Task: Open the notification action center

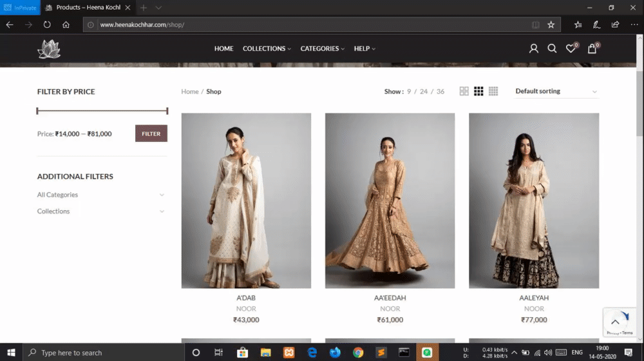Action: (x=629, y=353)
